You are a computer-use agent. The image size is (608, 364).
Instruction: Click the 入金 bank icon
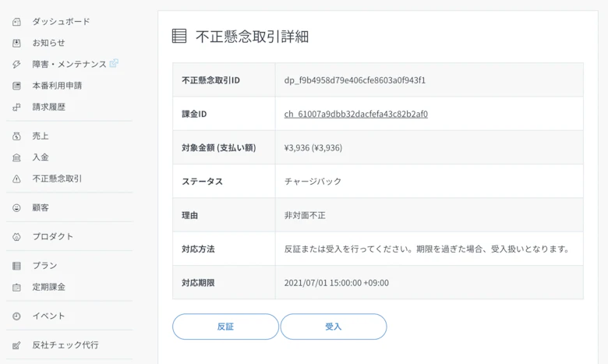(x=16, y=157)
